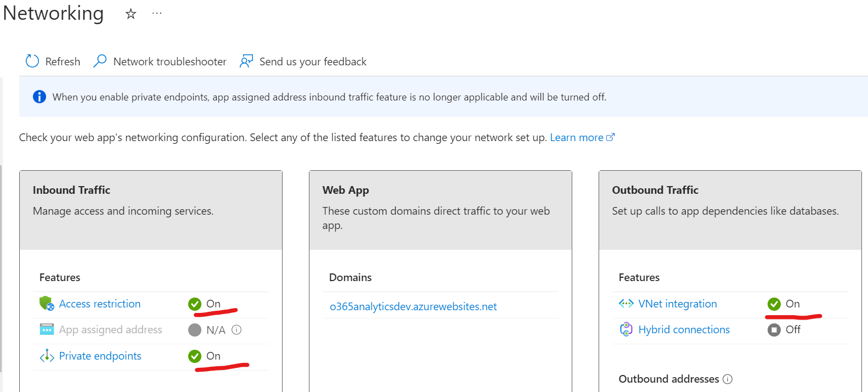Click the info icon beside N/A
The image size is (868, 392).
[236, 330]
